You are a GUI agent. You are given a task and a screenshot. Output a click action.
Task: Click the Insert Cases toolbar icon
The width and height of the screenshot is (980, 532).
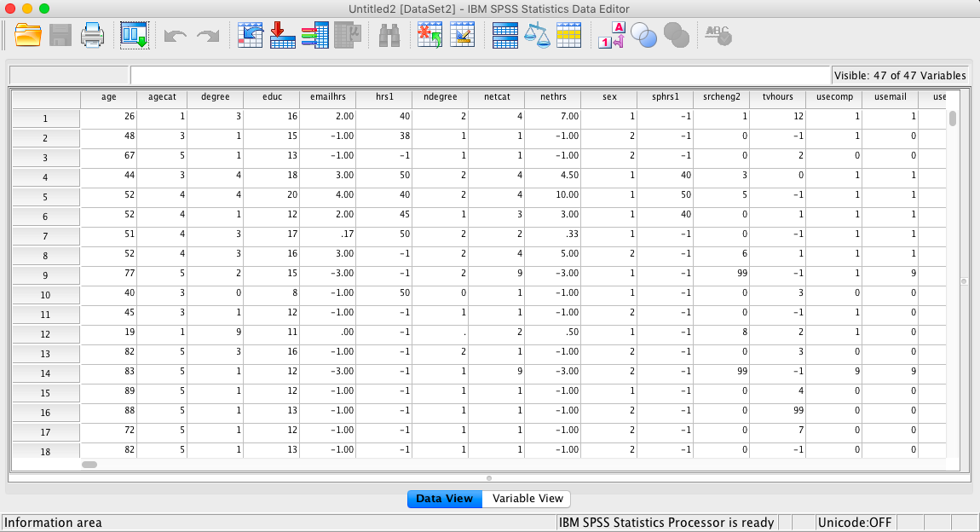pyautogui.click(x=429, y=35)
